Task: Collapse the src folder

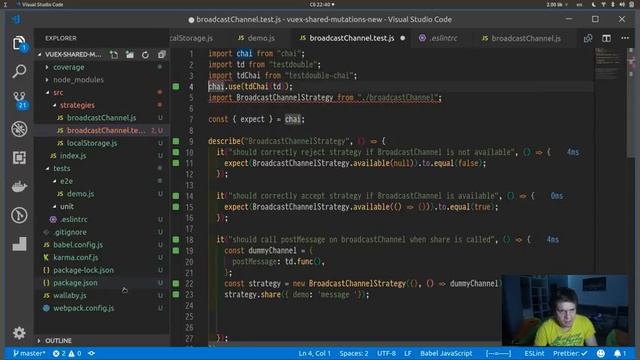Action: (x=58, y=93)
